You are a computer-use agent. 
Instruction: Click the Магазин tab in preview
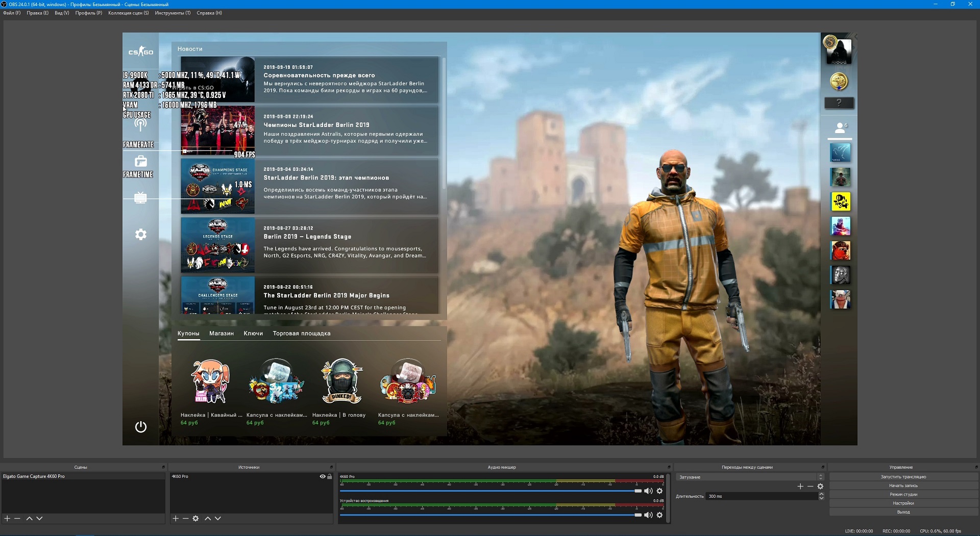tap(222, 334)
